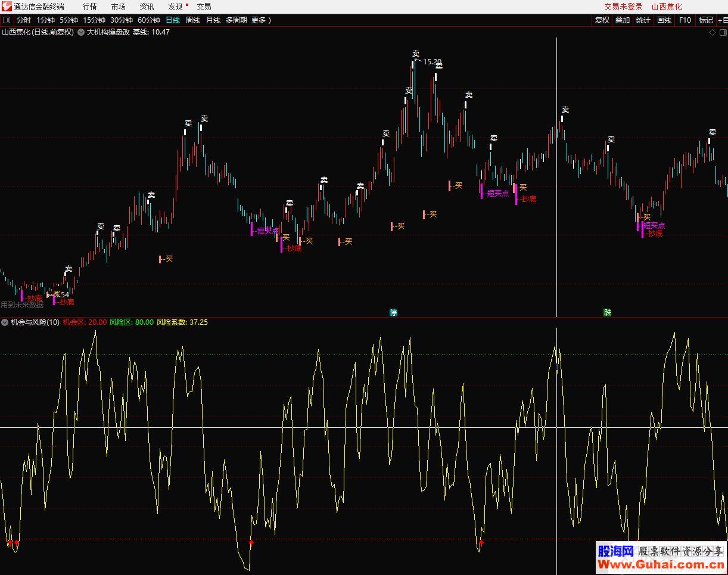Expand the 机会与风险 indicator chevron

point(5,322)
